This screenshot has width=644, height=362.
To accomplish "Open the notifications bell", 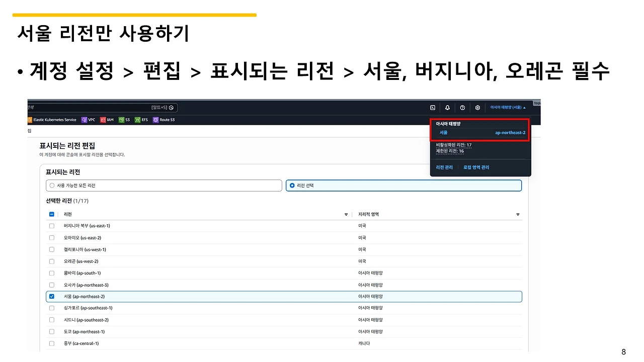I will 447,108.
